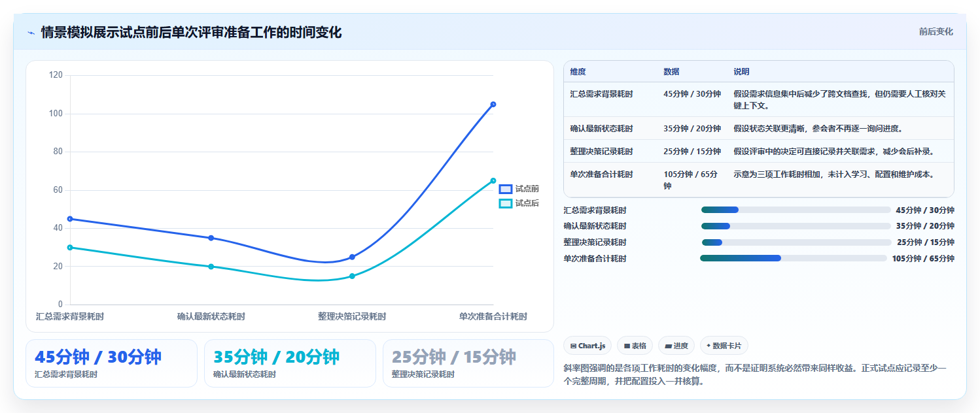The image size is (980, 413).
Task: Click the 试点前 point at 整理决策记录耗时
Action: [x=352, y=257]
